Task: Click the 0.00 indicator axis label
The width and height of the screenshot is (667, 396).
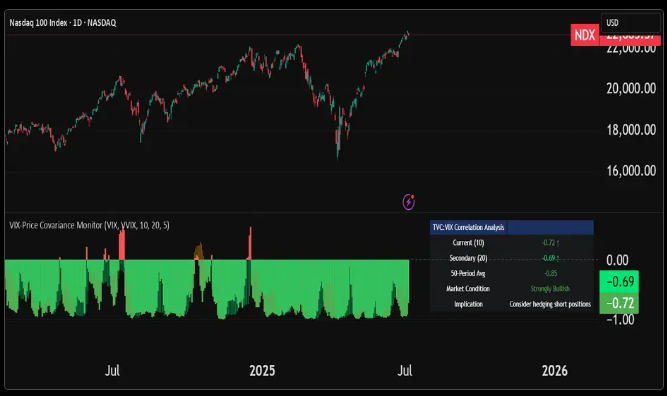Action: click(x=617, y=260)
